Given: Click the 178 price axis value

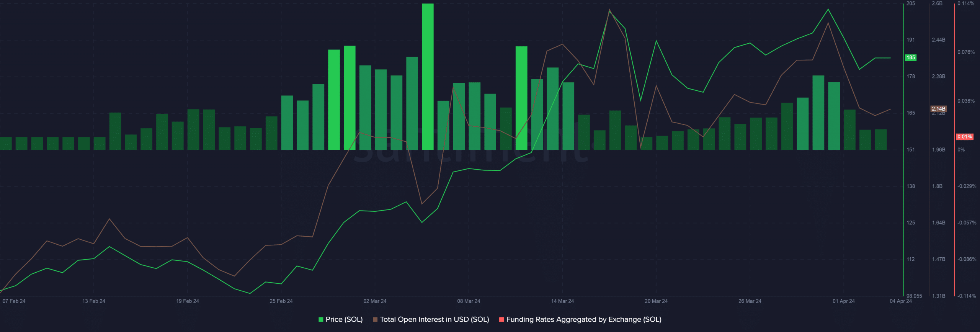Looking at the screenshot, I should (911, 77).
